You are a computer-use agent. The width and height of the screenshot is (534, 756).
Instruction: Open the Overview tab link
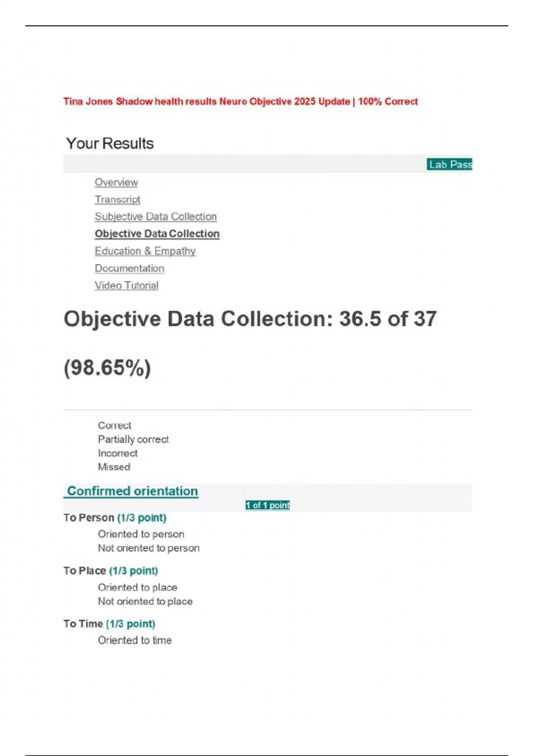coord(116,182)
